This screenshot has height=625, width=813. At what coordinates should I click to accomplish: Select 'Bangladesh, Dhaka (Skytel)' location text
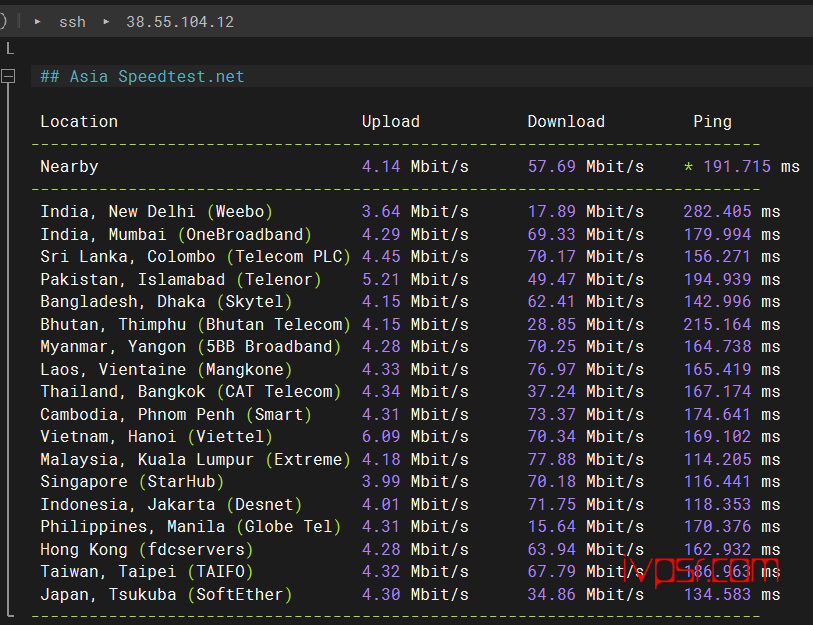pos(166,302)
